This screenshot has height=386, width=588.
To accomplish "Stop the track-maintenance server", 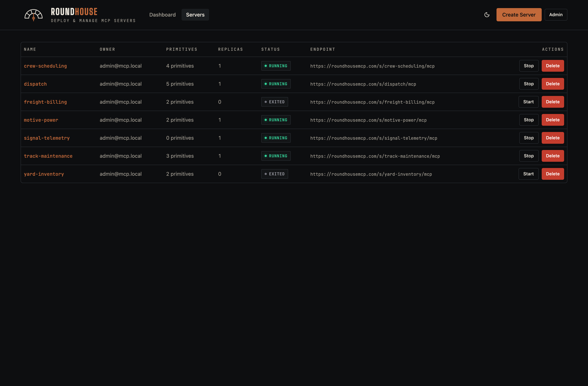I will (x=529, y=156).
